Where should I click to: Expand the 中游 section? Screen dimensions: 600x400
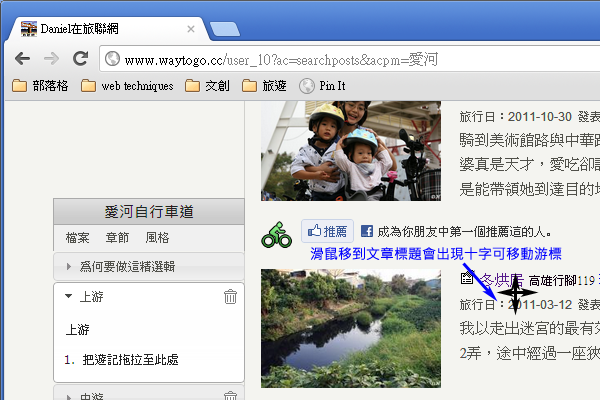[68, 396]
